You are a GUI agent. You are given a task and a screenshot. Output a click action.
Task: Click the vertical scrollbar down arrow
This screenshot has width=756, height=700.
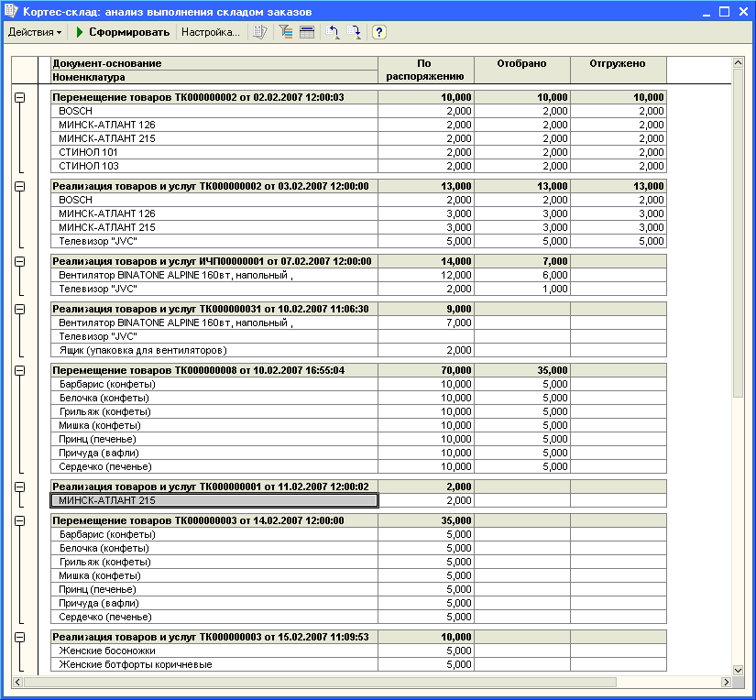(x=739, y=670)
